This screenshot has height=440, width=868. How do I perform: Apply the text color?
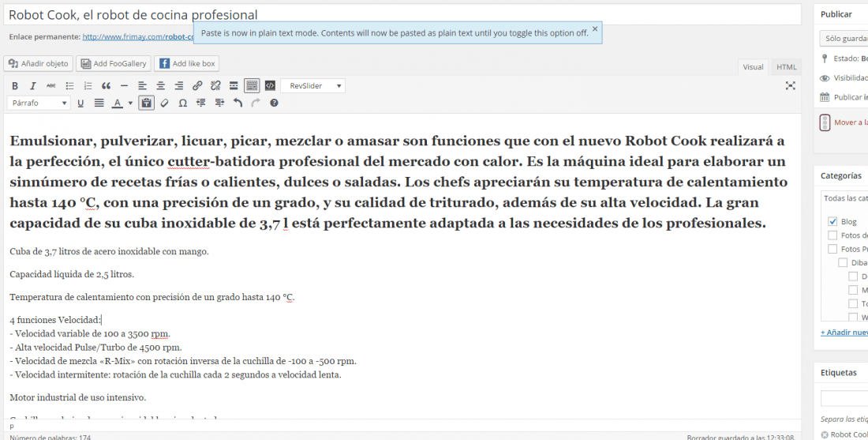(x=117, y=103)
